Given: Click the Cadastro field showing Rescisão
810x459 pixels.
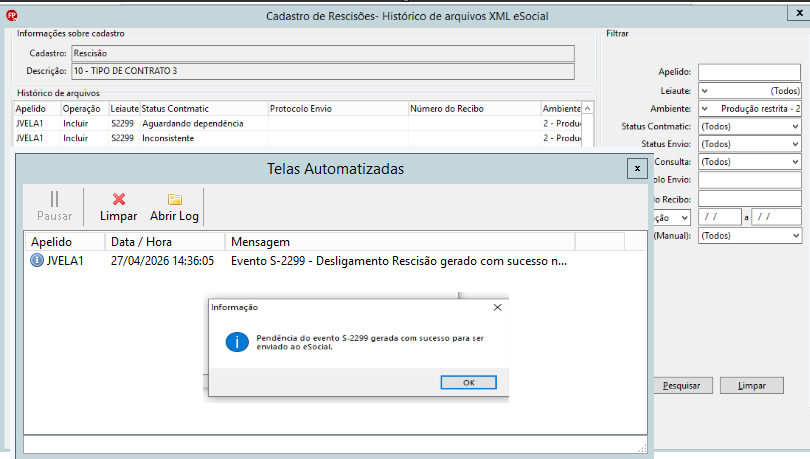Looking at the screenshot, I should point(323,53).
